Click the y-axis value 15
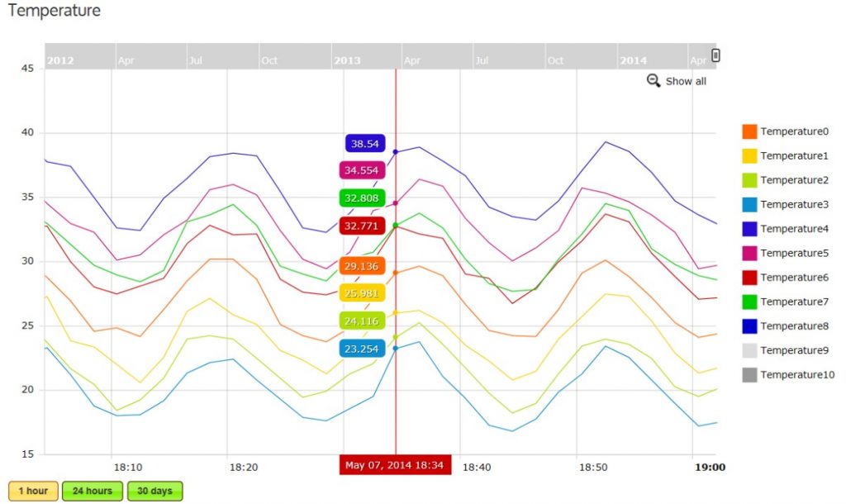Screen dimensions: 846x504 (x=27, y=454)
